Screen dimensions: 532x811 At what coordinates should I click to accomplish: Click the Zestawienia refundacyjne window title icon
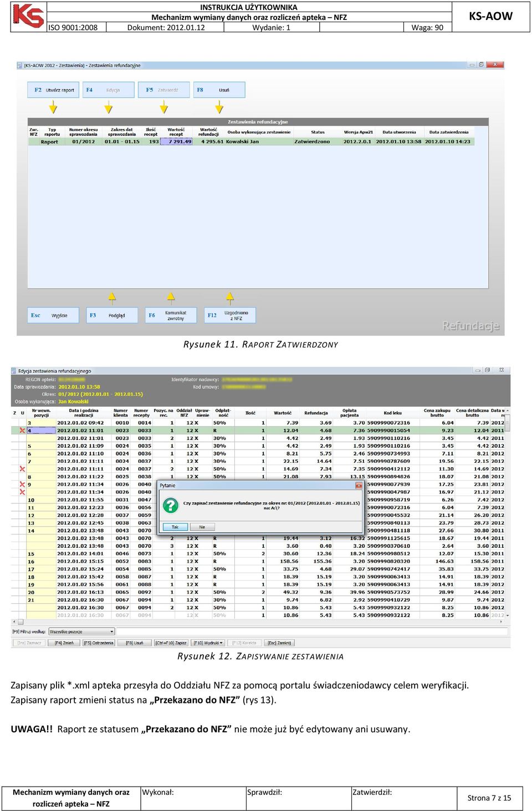20,65
